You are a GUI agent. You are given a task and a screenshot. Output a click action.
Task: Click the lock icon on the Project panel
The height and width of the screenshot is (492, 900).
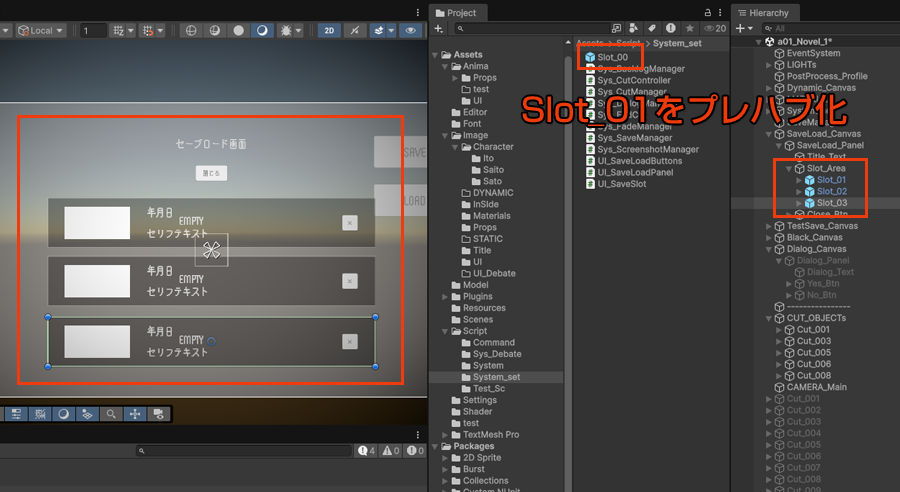point(709,13)
